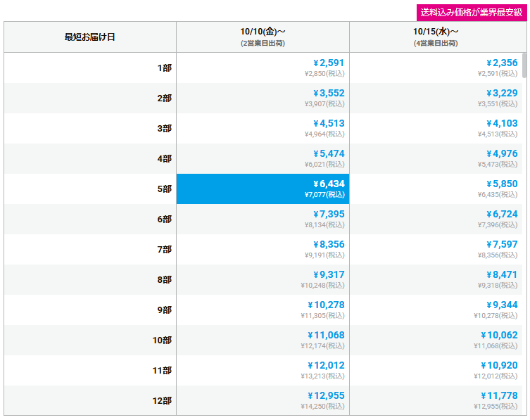Screen dimensions: 530x420
Task: Pick ¥7,395 price for 6部
Action: click(263, 219)
